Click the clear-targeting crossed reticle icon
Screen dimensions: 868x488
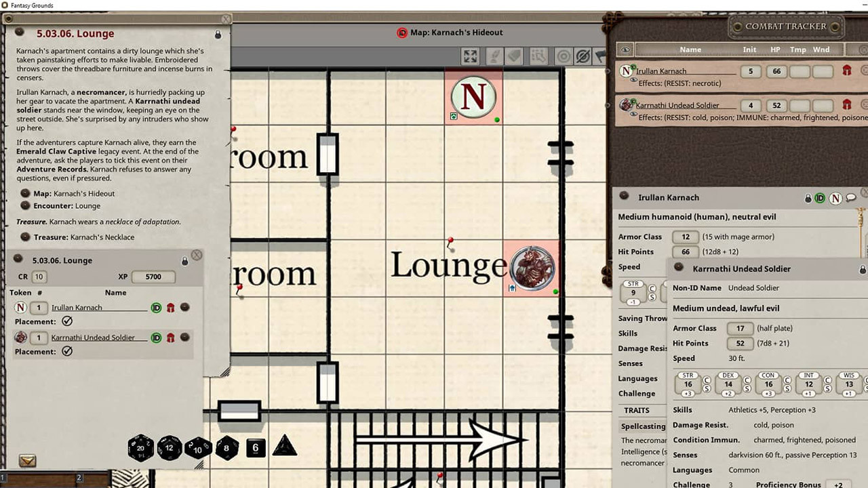[583, 57]
